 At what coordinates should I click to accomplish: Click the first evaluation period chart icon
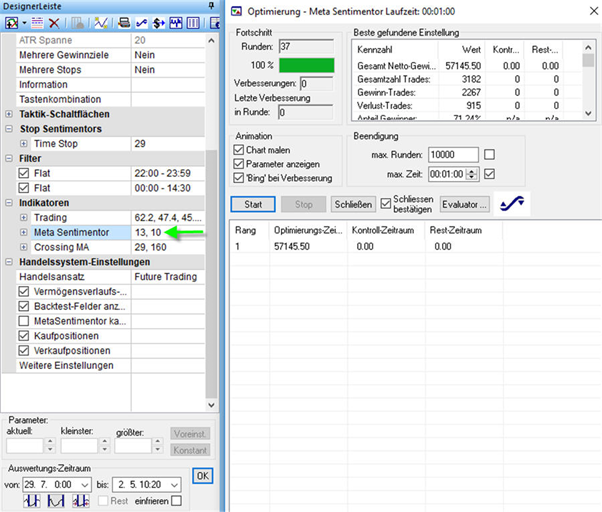pos(31,501)
